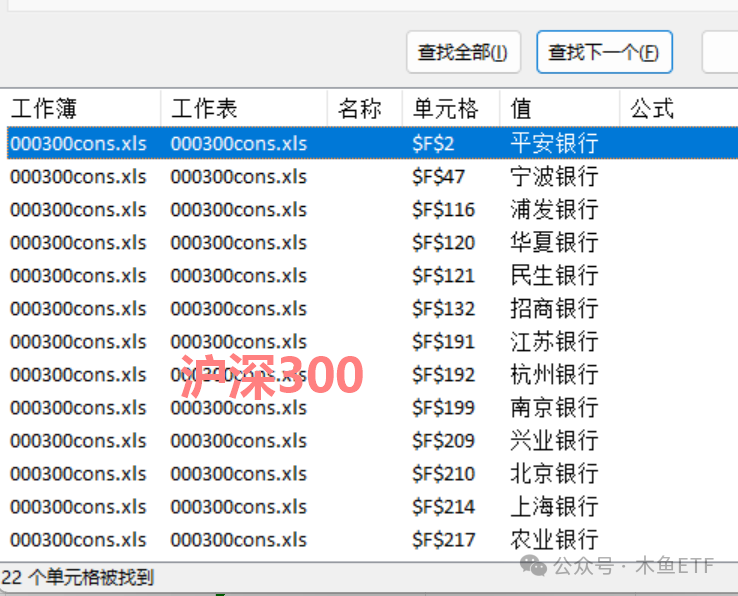Select the result row for 华夏银行
This screenshot has width=738, height=596.
[372, 242]
